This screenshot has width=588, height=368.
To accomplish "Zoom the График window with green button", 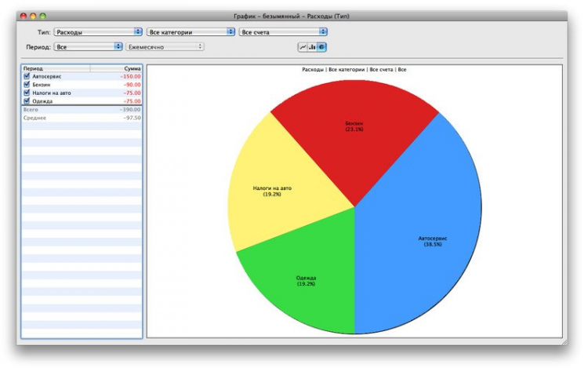I will coord(43,16).
